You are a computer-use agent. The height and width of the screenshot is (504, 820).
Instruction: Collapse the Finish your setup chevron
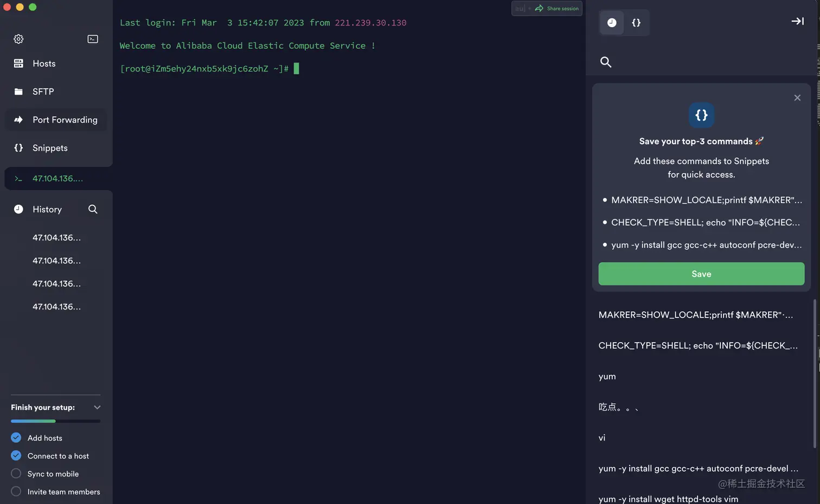tap(97, 407)
